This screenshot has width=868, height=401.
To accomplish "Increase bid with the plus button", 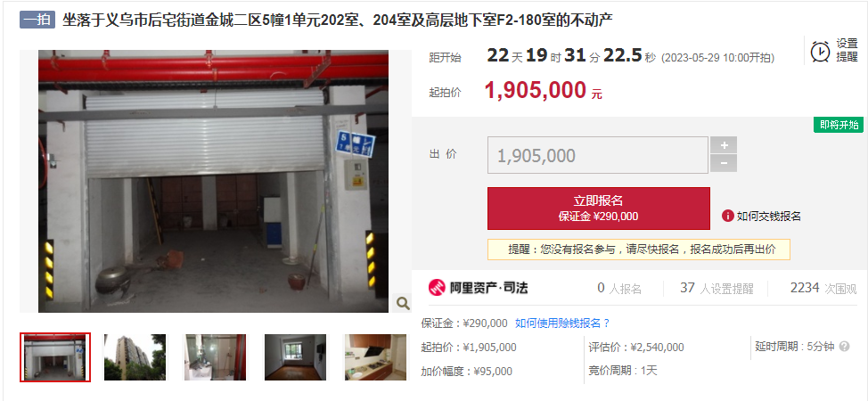I will tap(724, 145).
